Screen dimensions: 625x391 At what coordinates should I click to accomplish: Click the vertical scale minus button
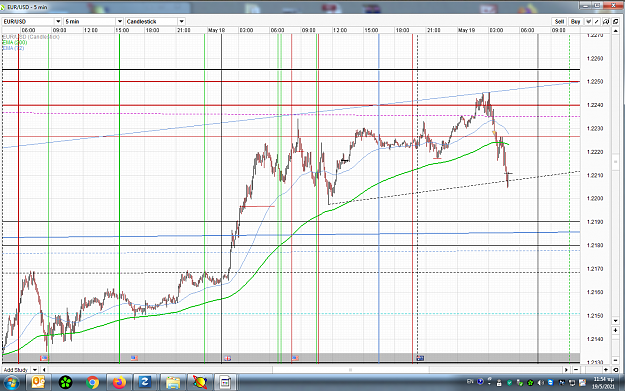point(615,360)
